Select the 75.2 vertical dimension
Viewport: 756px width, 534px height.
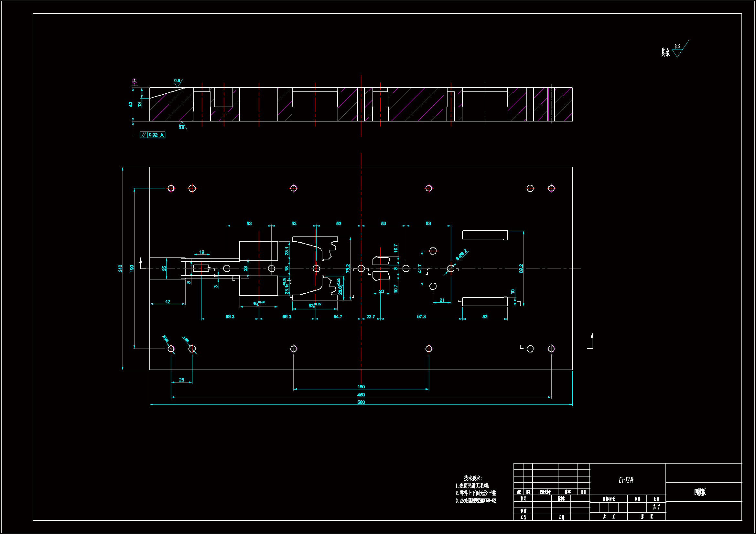(x=348, y=268)
